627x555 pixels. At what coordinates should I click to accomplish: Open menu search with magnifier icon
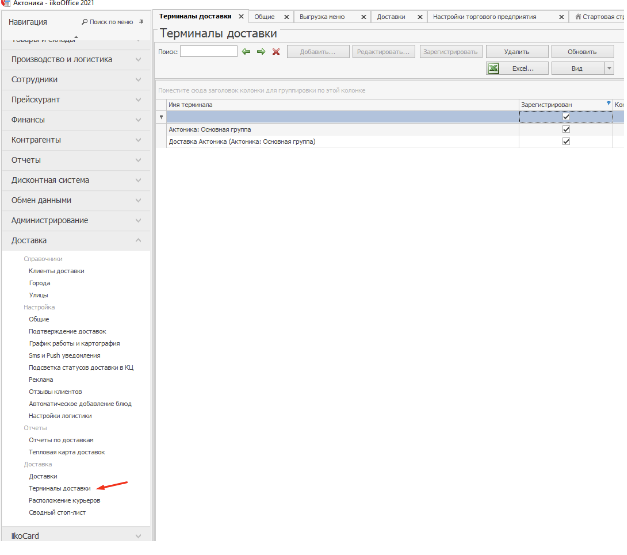coord(85,21)
